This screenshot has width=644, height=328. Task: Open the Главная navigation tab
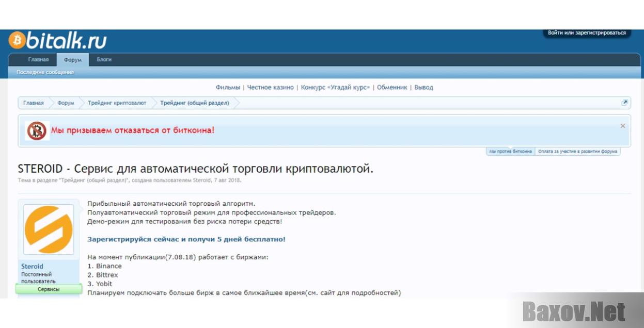[x=38, y=59]
